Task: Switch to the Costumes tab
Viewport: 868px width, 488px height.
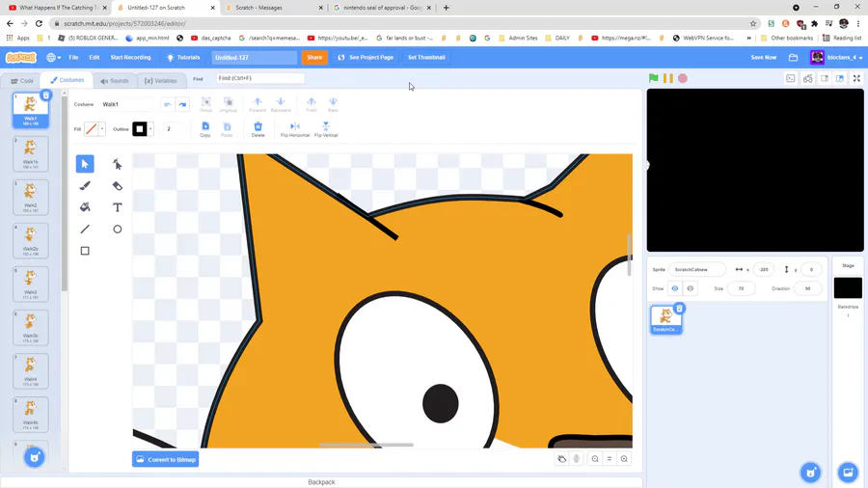Action: point(67,80)
